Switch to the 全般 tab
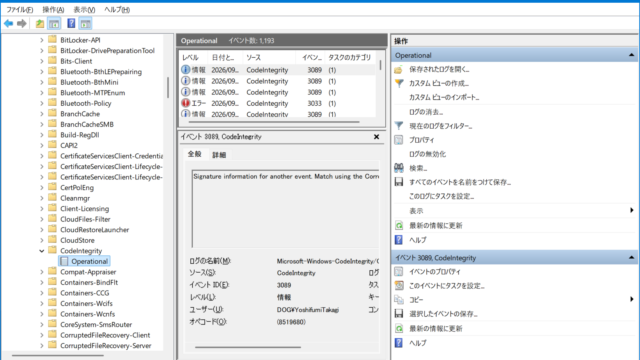Image resolution: width=640 pixels, height=360 pixels. [x=195, y=154]
